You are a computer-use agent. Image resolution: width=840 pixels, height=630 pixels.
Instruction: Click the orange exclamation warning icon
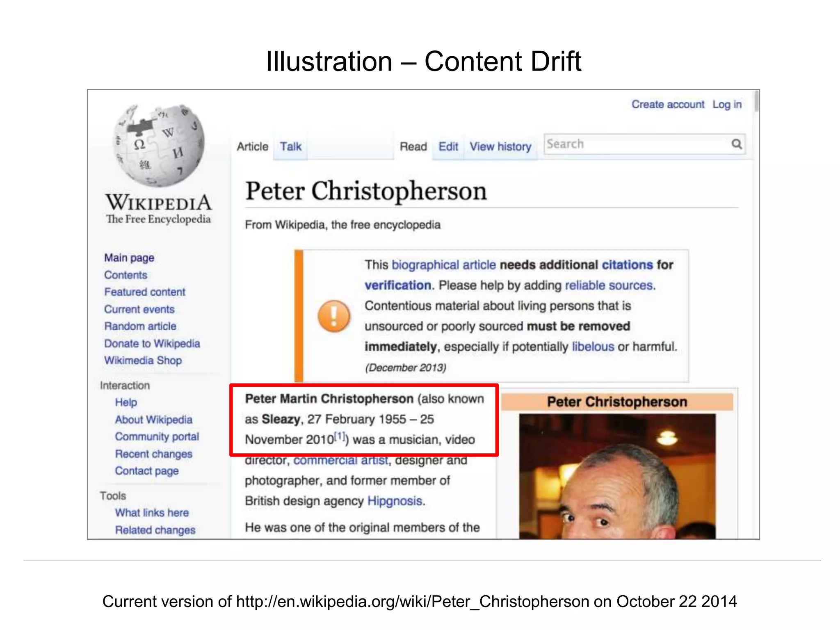(x=334, y=316)
